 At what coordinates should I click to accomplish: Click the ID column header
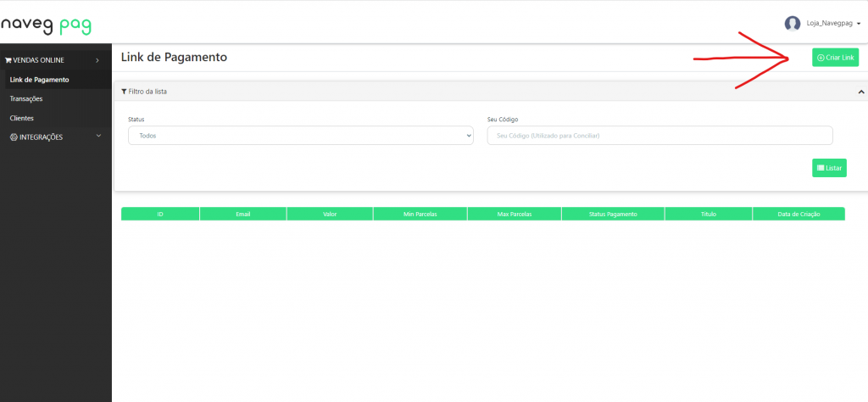point(160,214)
